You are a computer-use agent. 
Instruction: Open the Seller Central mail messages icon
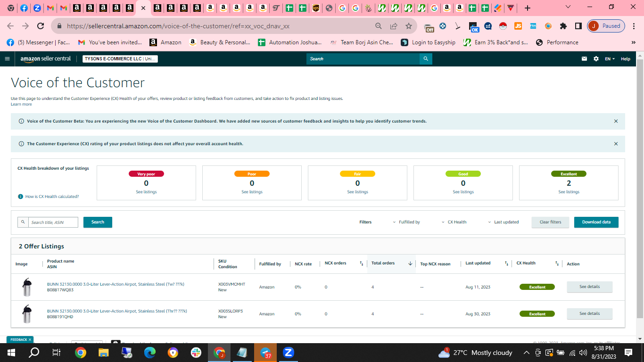pyautogui.click(x=585, y=59)
